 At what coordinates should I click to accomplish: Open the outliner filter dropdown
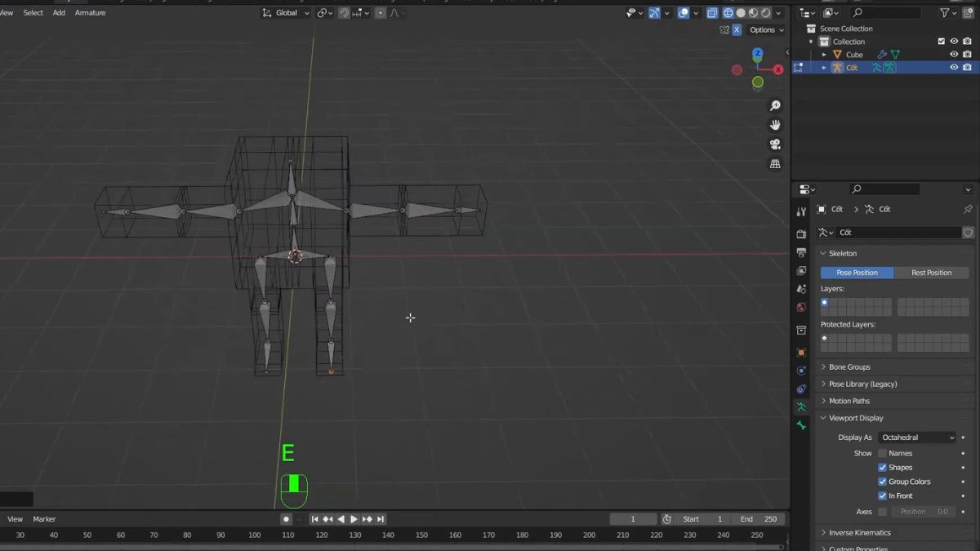point(948,13)
